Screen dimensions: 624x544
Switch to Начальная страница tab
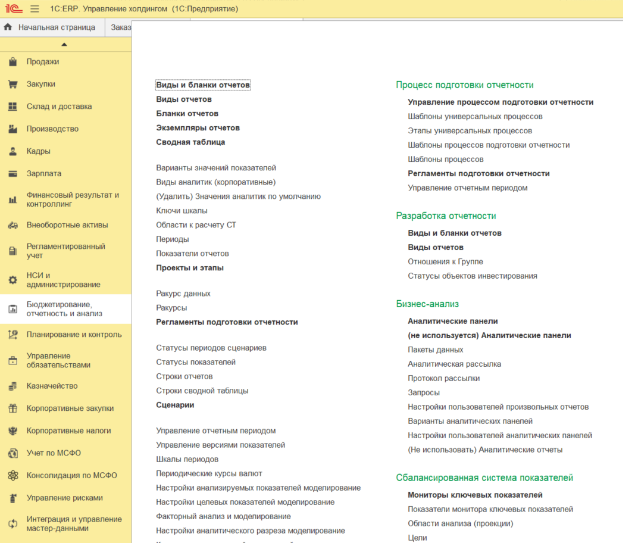52,27
